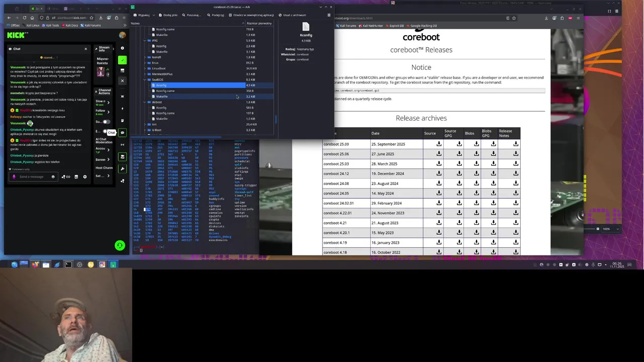Open emoji picker in chat input
Screen dimensions: 644x362
(53, 176)
